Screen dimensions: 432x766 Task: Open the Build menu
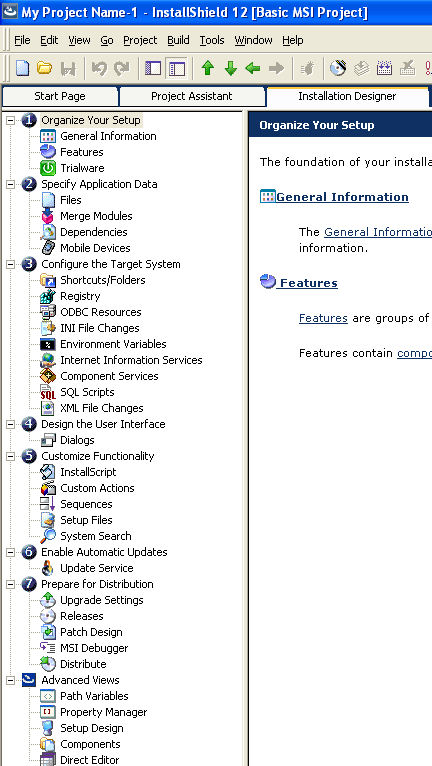click(178, 40)
